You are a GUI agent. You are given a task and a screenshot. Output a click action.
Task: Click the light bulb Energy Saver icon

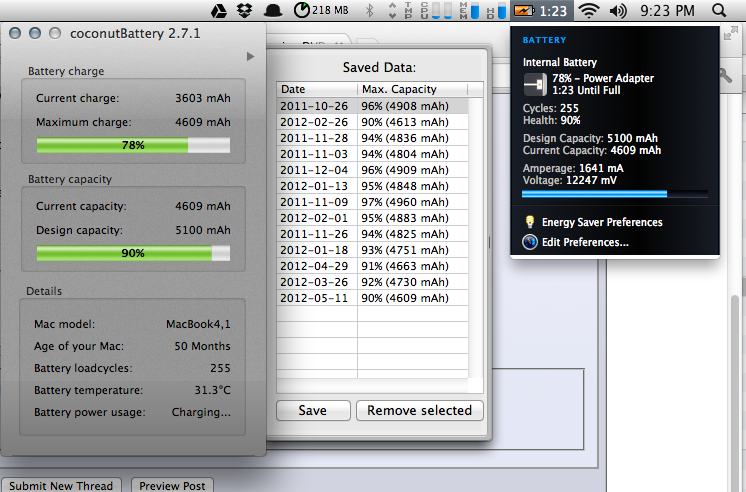click(530, 222)
